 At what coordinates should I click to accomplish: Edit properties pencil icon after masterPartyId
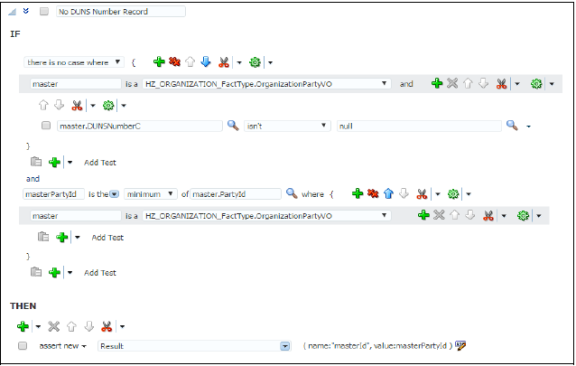point(460,345)
